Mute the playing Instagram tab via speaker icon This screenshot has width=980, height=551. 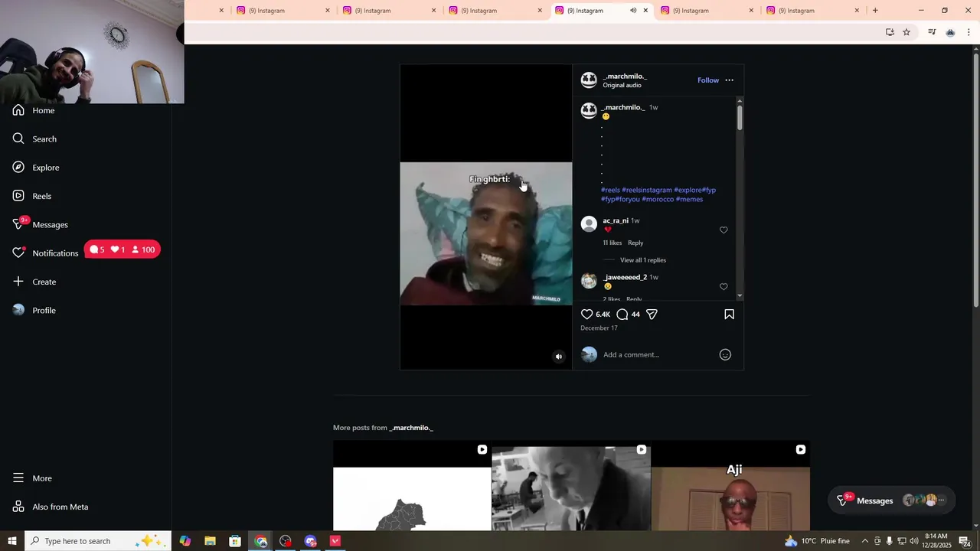click(x=632, y=11)
